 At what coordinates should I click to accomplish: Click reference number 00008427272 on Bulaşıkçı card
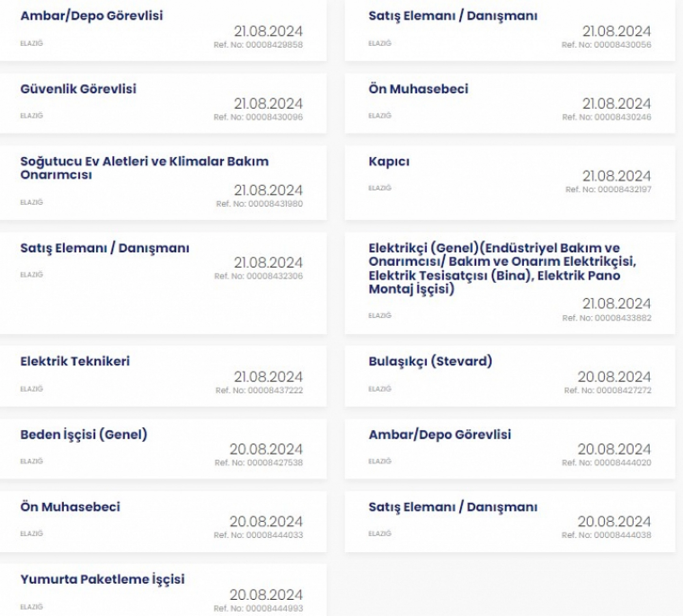(607, 390)
